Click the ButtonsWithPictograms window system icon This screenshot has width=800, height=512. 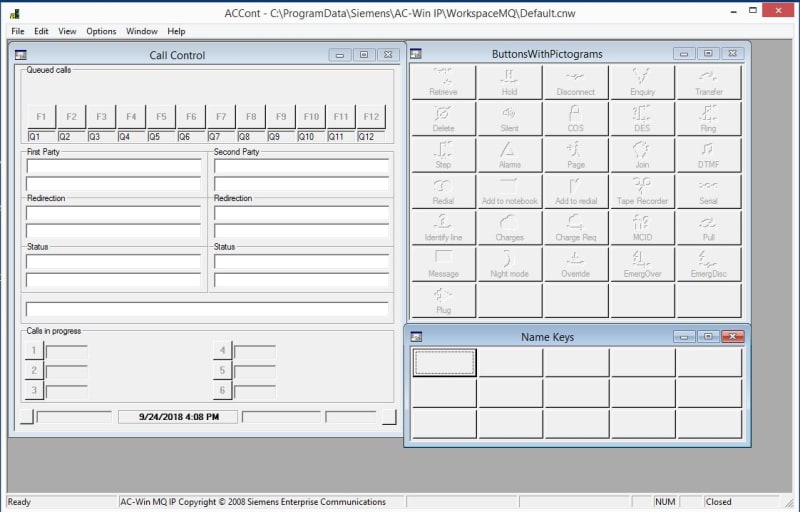[416, 54]
